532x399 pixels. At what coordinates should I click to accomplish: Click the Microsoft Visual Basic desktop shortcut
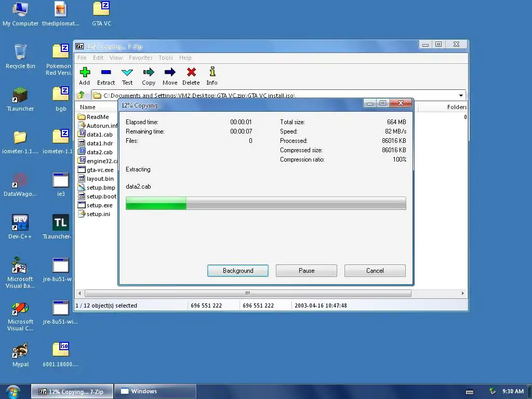pos(20,273)
